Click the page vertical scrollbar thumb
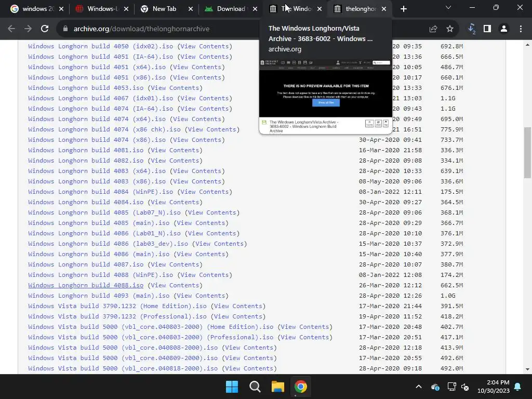This screenshot has height=399, width=532. (x=527, y=153)
